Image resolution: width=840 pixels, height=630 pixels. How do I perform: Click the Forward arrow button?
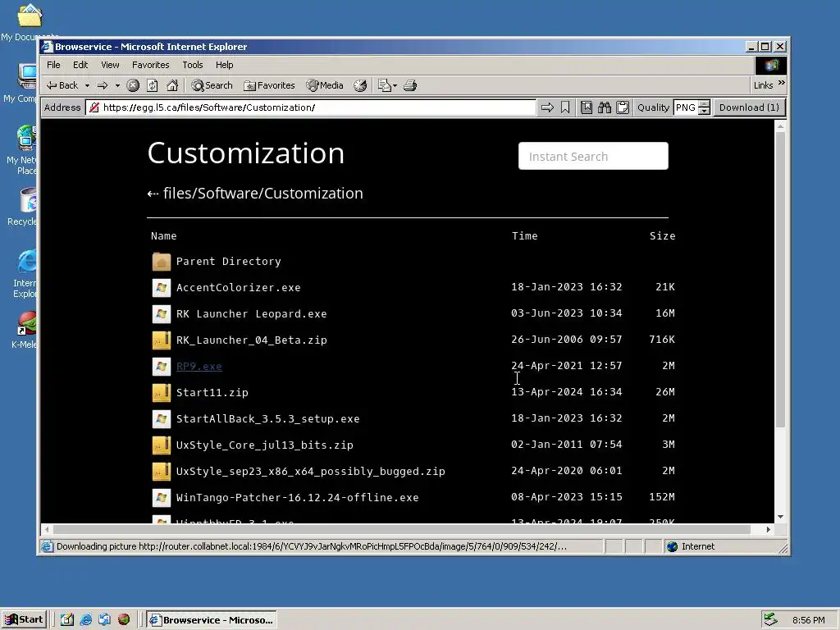(x=103, y=85)
